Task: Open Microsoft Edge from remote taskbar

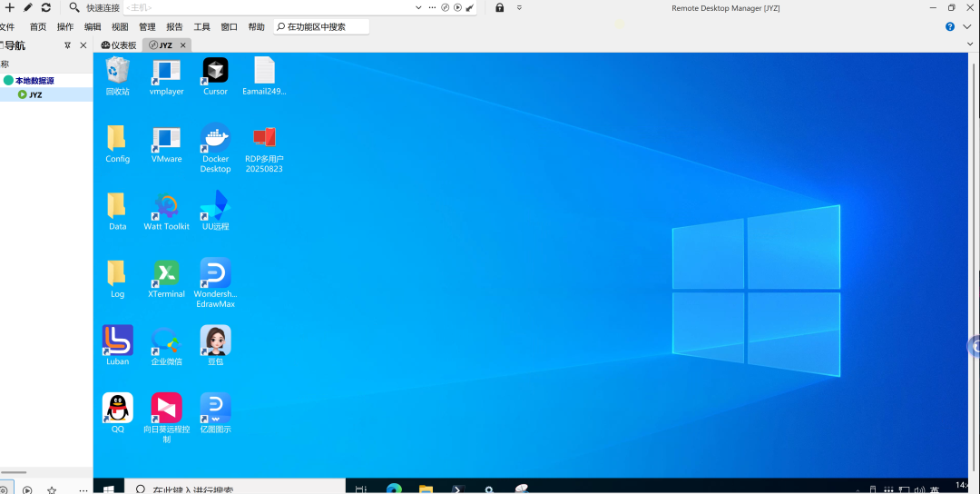Action: pos(394,489)
